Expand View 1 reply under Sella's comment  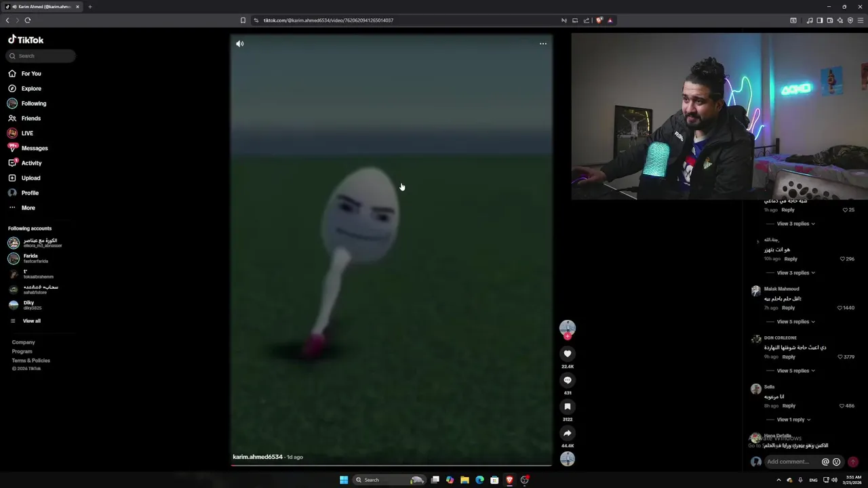pyautogui.click(x=793, y=420)
